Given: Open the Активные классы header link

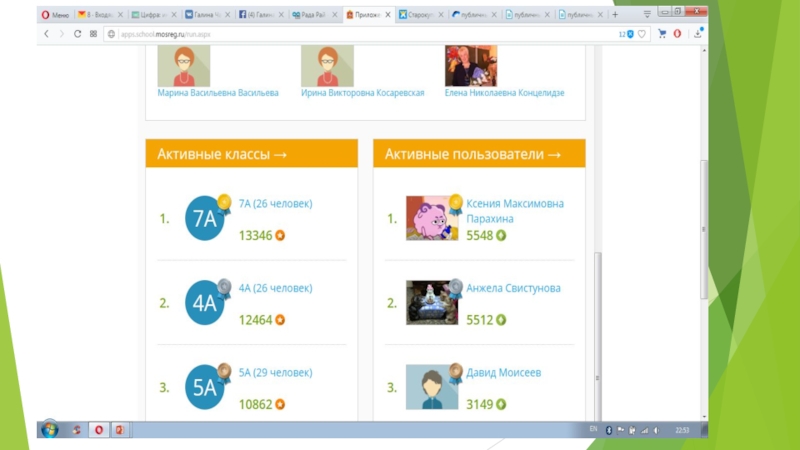Looking at the screenshot, I should (222, 154).
